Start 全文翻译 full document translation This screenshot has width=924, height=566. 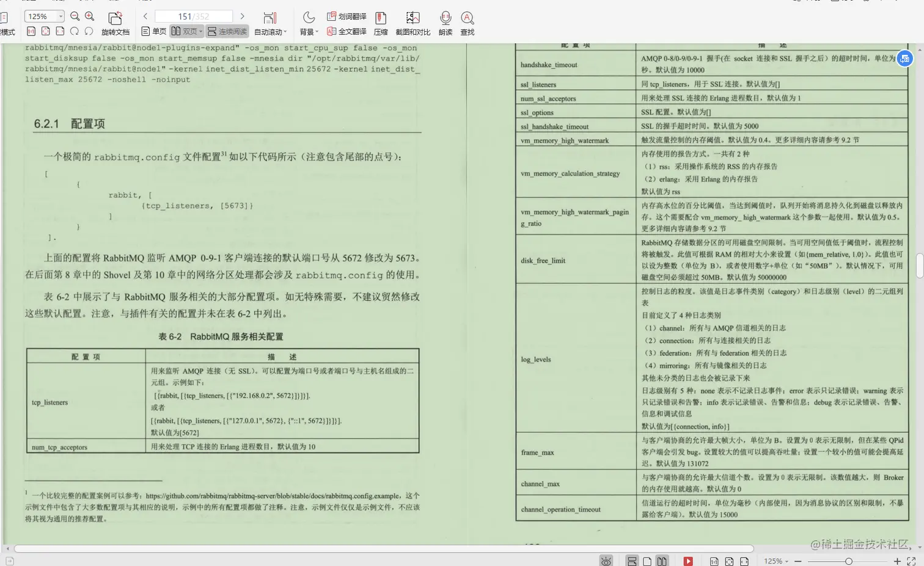click(x=346, y=31)
